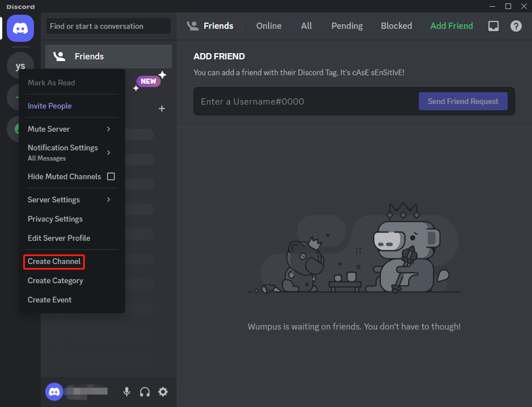Select the ys server icon

(x=20, y=66)
